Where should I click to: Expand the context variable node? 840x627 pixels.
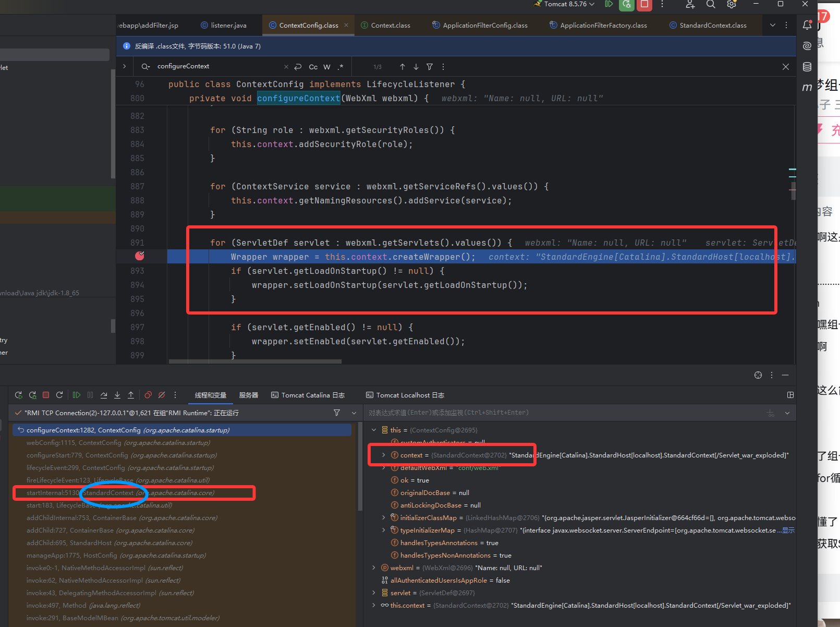[384, 455]
